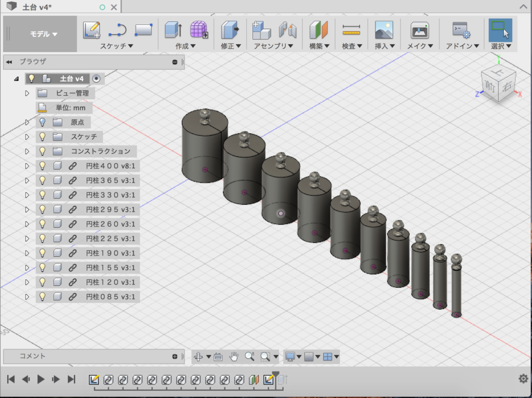Click the Fit zoom window icon
Screen dimensions: 532x398
click(x=265, y=356)
